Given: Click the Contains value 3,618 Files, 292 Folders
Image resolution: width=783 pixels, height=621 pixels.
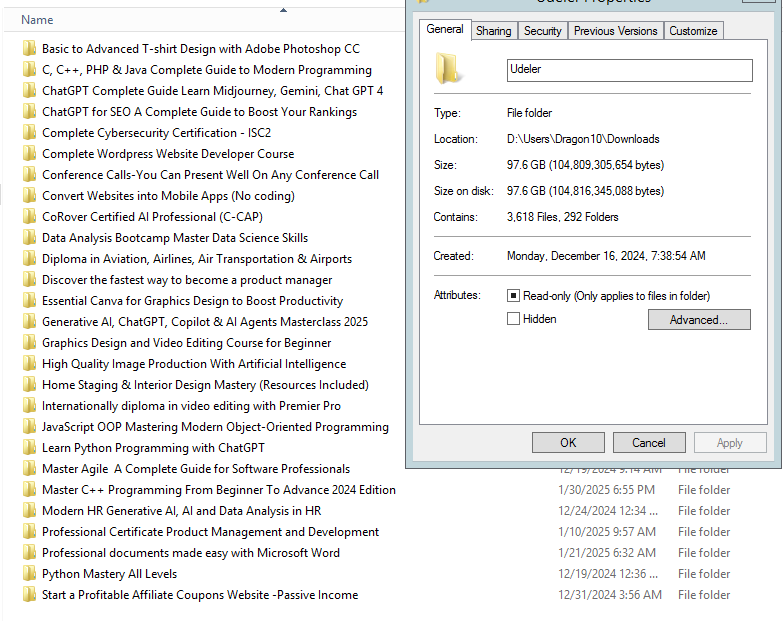Looking at the screenshot, I should [x=562, y=217].
